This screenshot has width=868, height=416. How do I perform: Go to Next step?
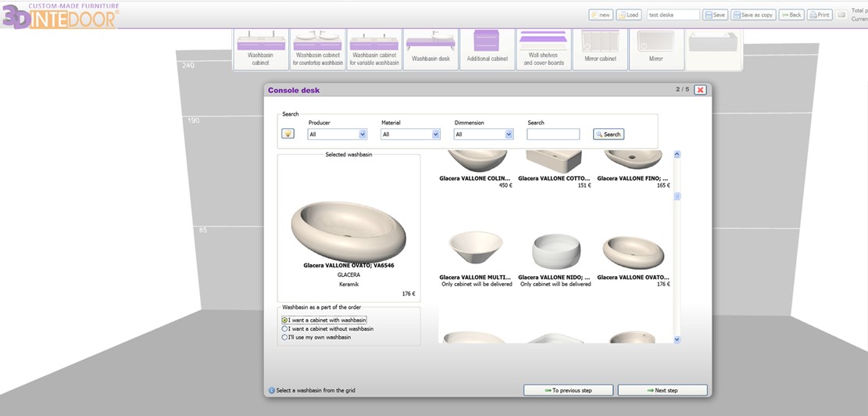[x=662, y=390]
